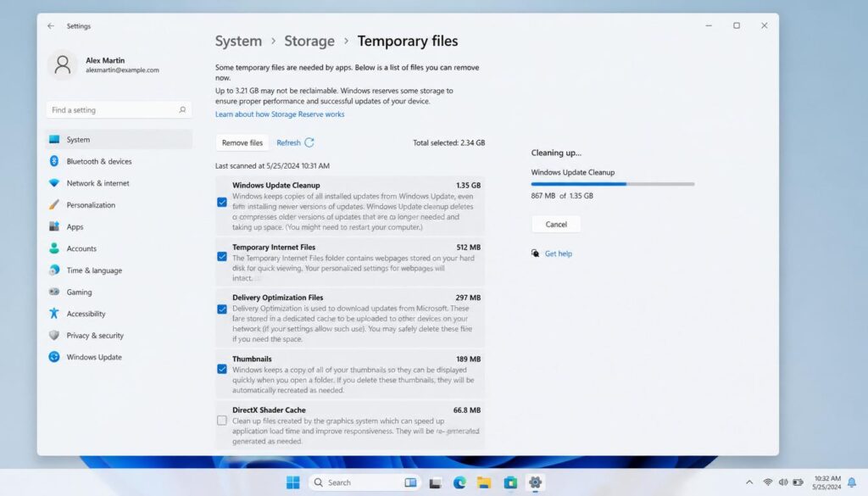
Task: Click the Privacy shield icon
Action: click(x=53, y=336)
